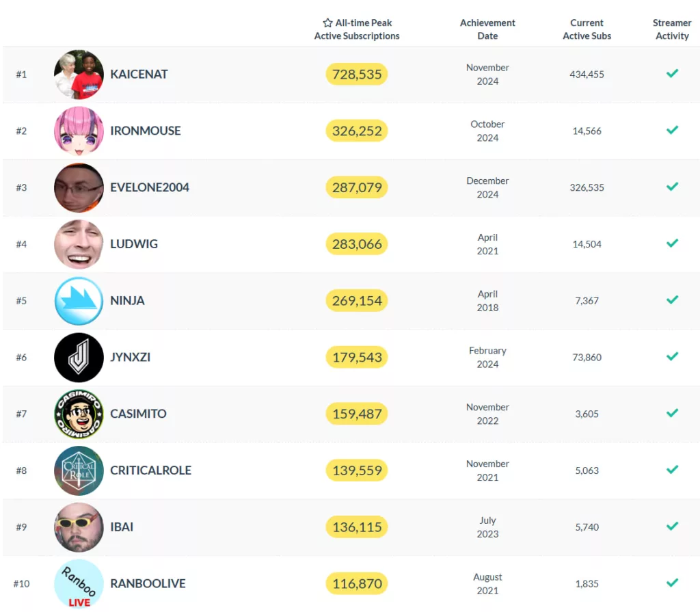Click the JYNXZI black J logo
The image size is (700, 612).
click(79, 358)
